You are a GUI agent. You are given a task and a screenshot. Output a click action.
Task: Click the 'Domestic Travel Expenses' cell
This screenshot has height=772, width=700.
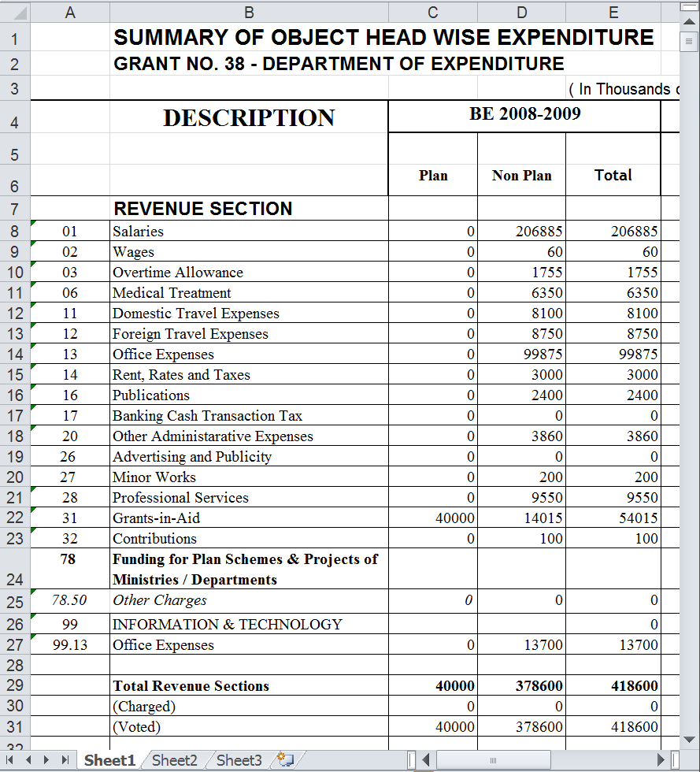(249, 314)
